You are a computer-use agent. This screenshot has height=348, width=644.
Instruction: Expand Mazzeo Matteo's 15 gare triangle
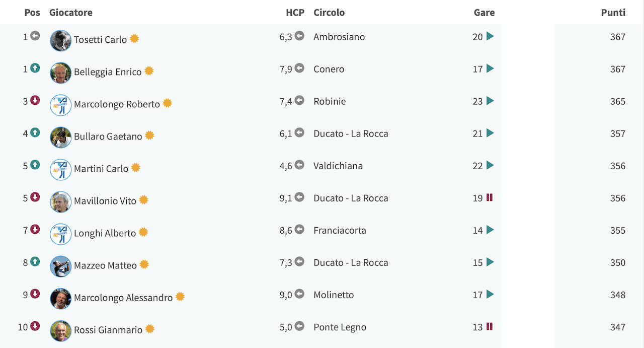490,262
